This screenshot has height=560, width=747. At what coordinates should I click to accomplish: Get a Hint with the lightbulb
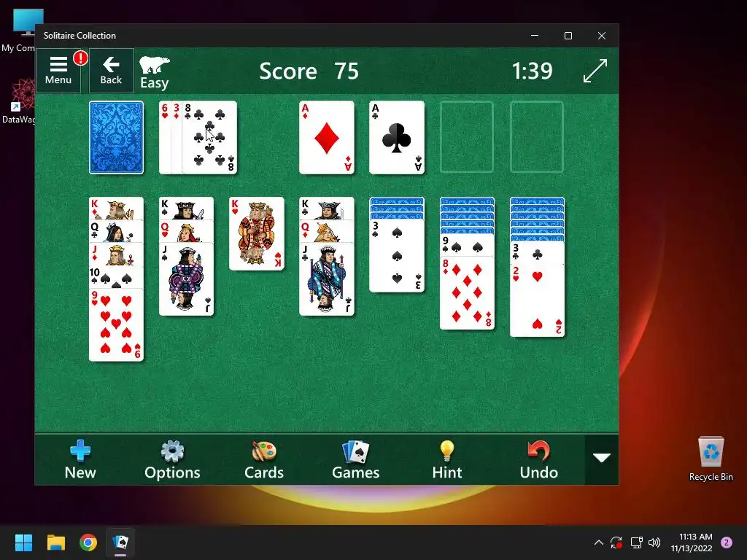(x=447, y=459)
